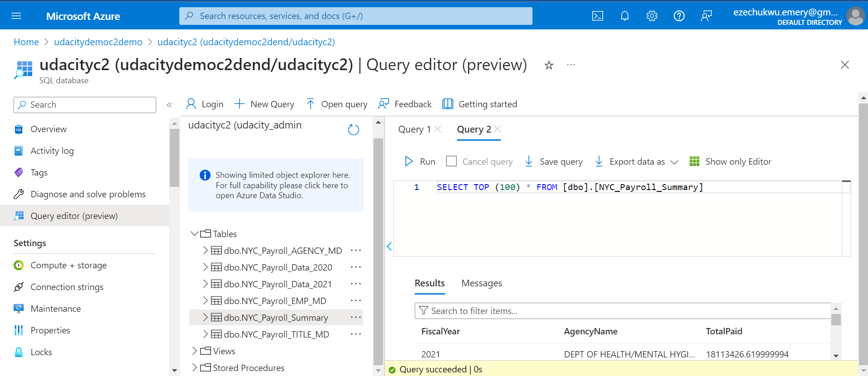Open more options for dbo.NYC_Payroll_Data_2020
The height and width of the screenshot is (376, 868).
356,267
